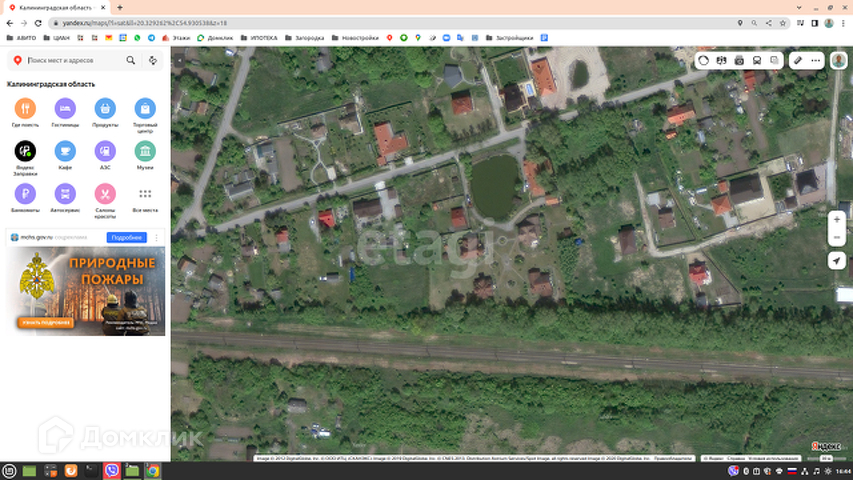Choose the 'Продукты' groceries category
This screenshot has width=853, height=480.
click(x=105, y=113)
